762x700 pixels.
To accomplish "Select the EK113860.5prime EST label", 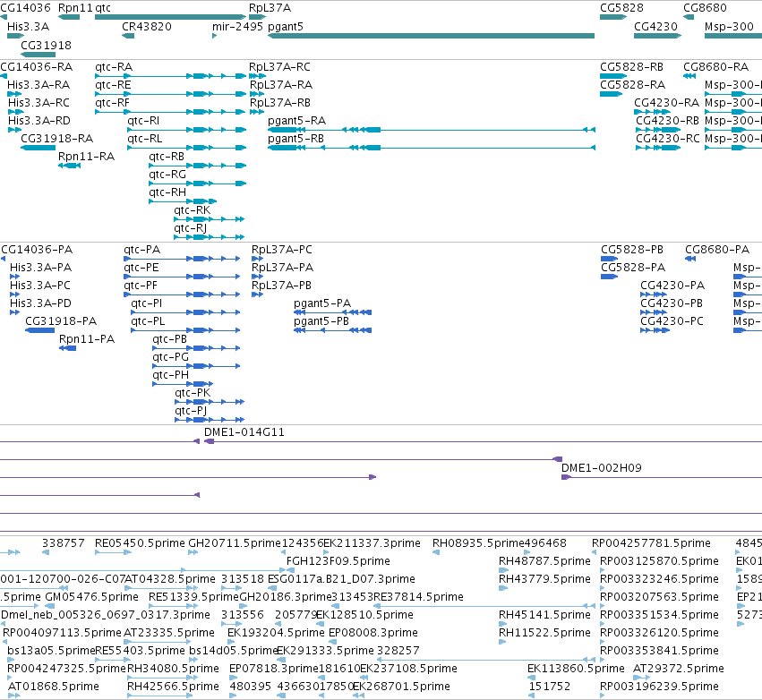I will tap(576, 669).
